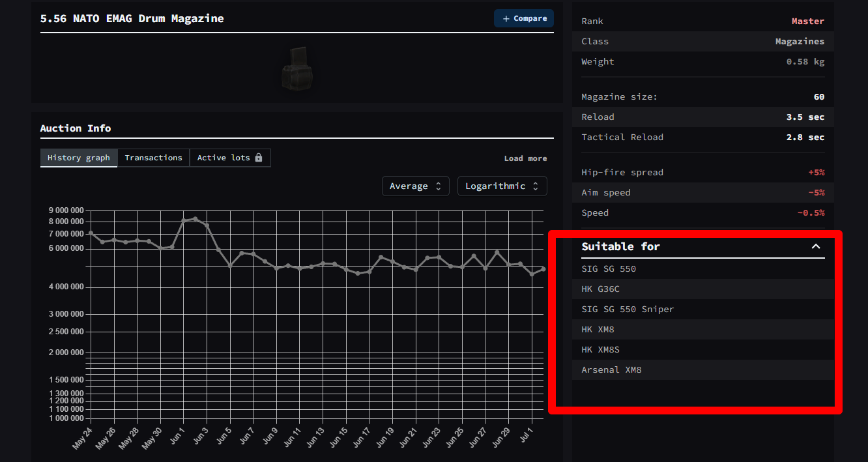The width and height of the screenshot is (868, 462).
Task: Click the 0.58 kg weight value
Action: tap(805, 62)
